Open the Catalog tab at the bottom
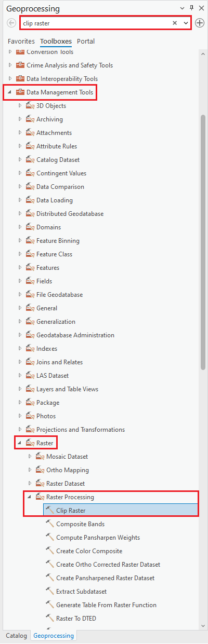Image resolution: width=208 pixels, height=644 pixels. point(16,635)
